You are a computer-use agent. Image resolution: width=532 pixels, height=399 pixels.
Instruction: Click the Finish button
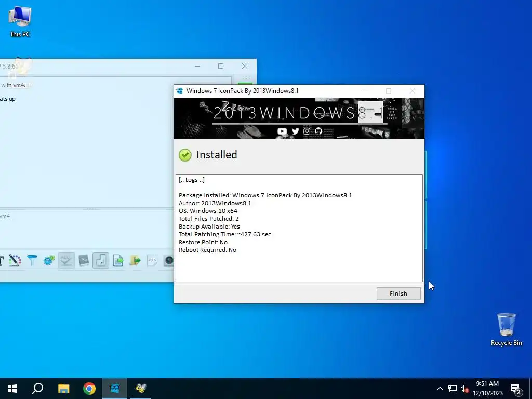coord(398,294)
